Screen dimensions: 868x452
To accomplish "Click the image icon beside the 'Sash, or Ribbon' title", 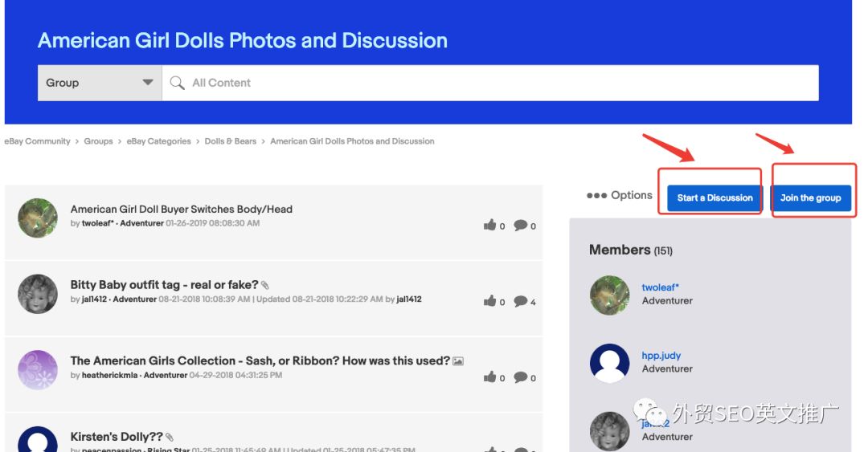I will pyautogui.click(x=458, y=361).
